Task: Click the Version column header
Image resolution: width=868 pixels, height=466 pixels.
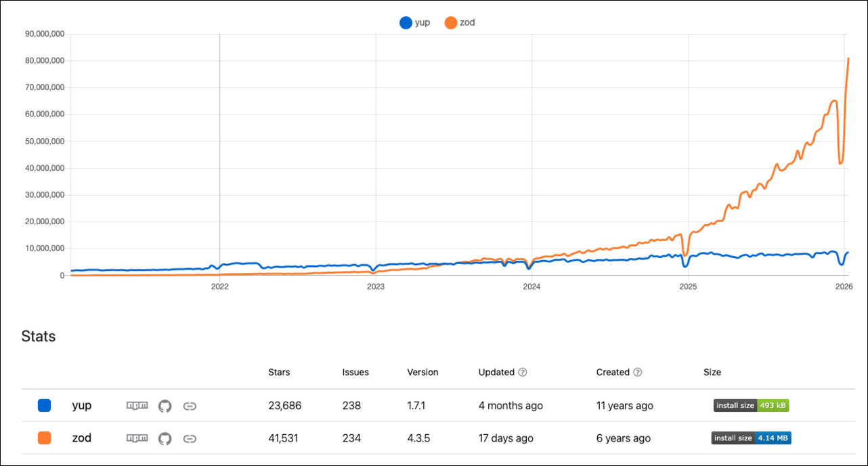Action: 422,373
